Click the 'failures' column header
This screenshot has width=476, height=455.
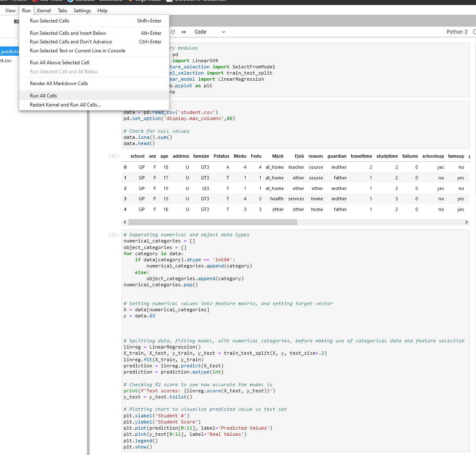[410, 156]
